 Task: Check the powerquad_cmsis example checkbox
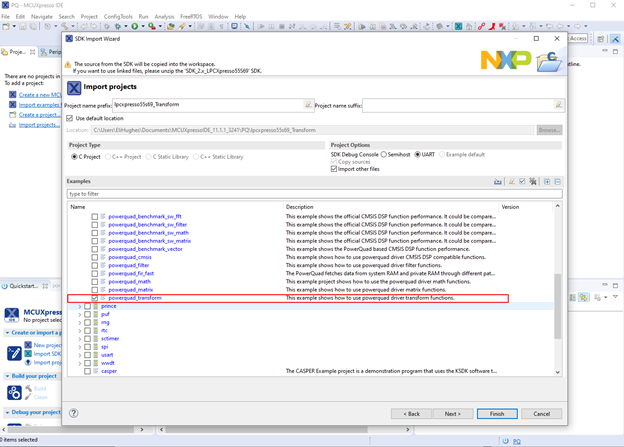pos(94,257)
